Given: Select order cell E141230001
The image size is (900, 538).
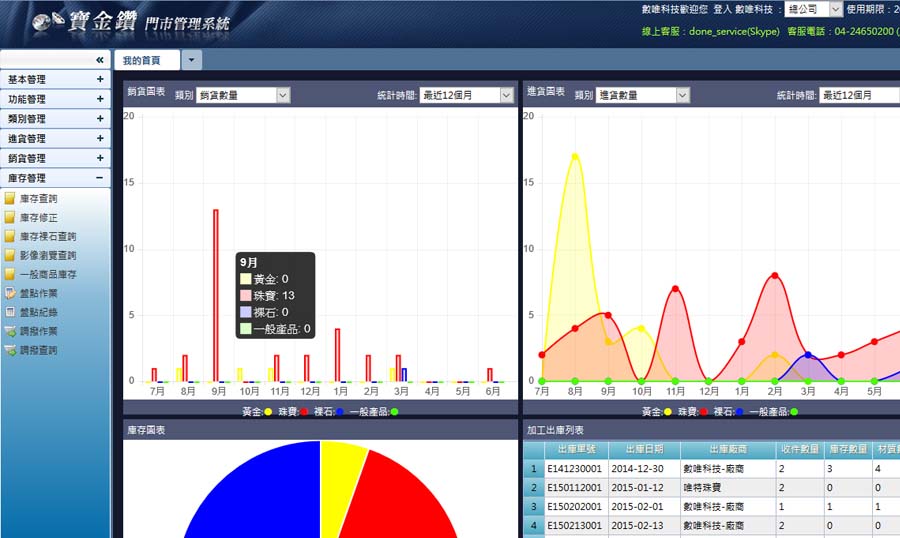Looking at the screenshot, I should click(x=576, y=469).
